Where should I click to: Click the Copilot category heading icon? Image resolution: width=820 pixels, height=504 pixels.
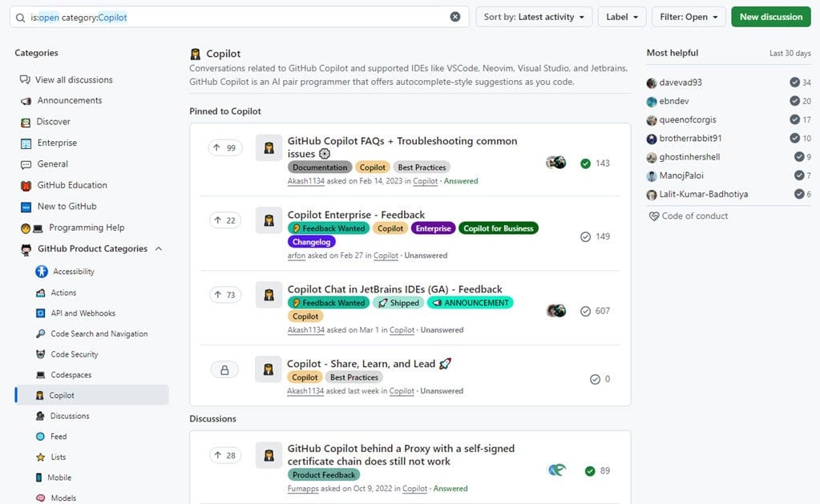(x=196, y=54)
